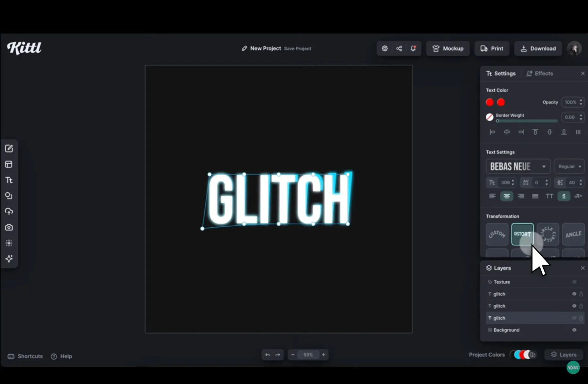Click the Shapes tool in the sidebar
588x384 pixels.
[9, 196]
